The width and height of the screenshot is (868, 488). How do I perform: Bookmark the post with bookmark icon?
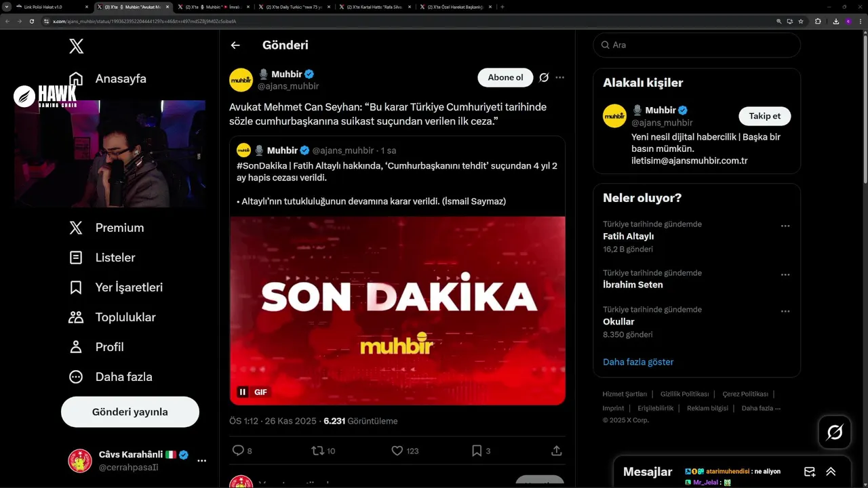[x=477, y=451]
